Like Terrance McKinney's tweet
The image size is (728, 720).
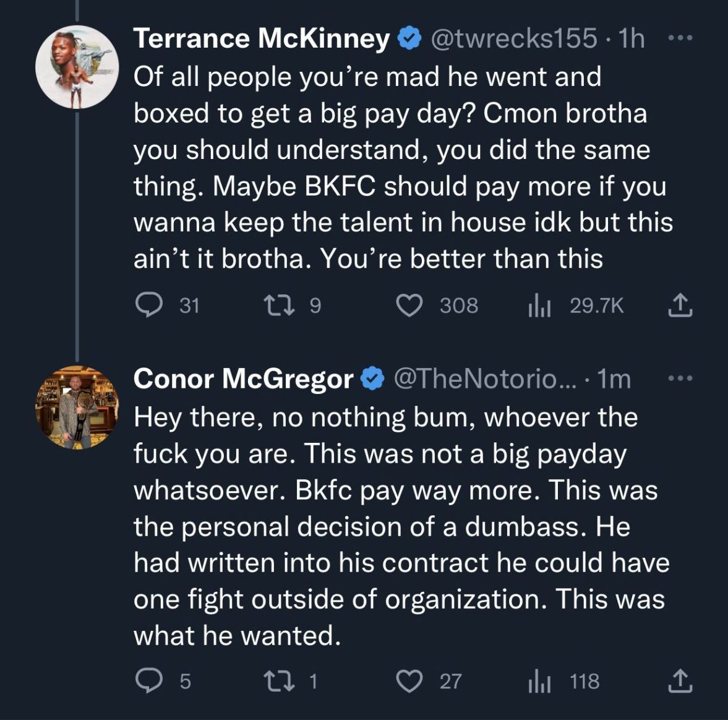tap(409, 306)
